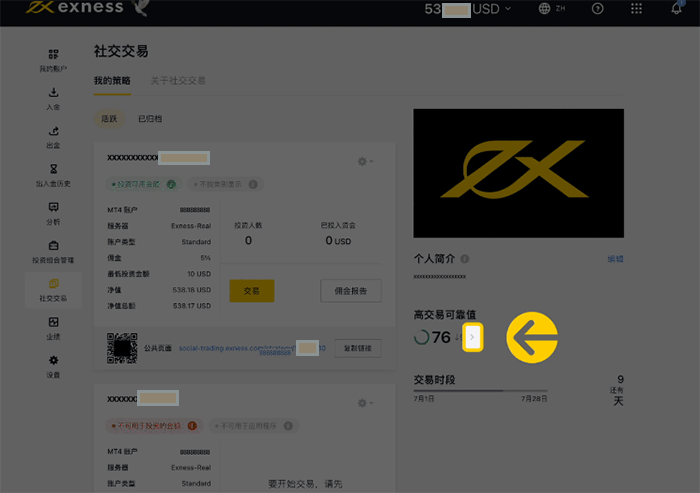Select the 活跃 active filter
Image resolution: width=700 pixels, height=493 pixels.
(x=108, y=119)
